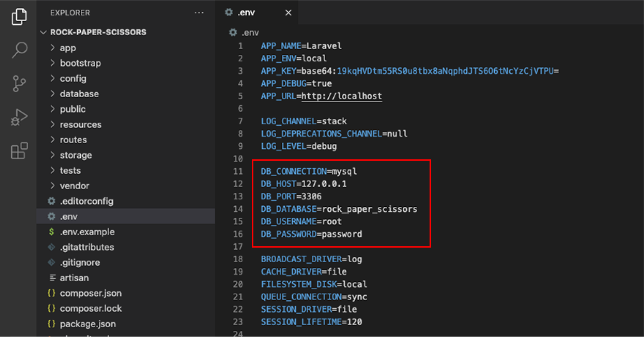This screenshot has height=337, width=644.
Task: Open Explorer more actions ellipsis menu
Action: [x=199, y=13]
